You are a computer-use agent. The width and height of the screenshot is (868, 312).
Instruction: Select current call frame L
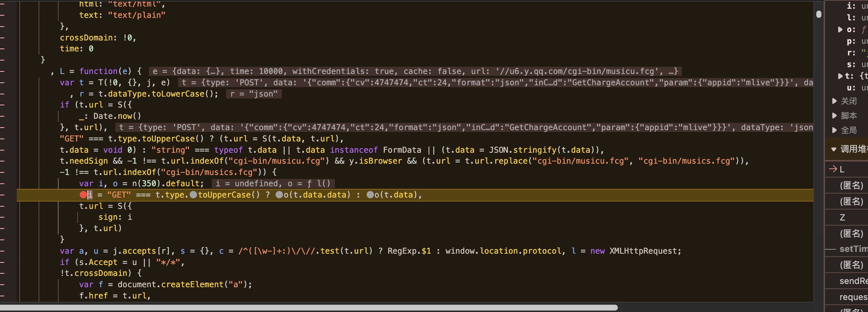(847, 169)
